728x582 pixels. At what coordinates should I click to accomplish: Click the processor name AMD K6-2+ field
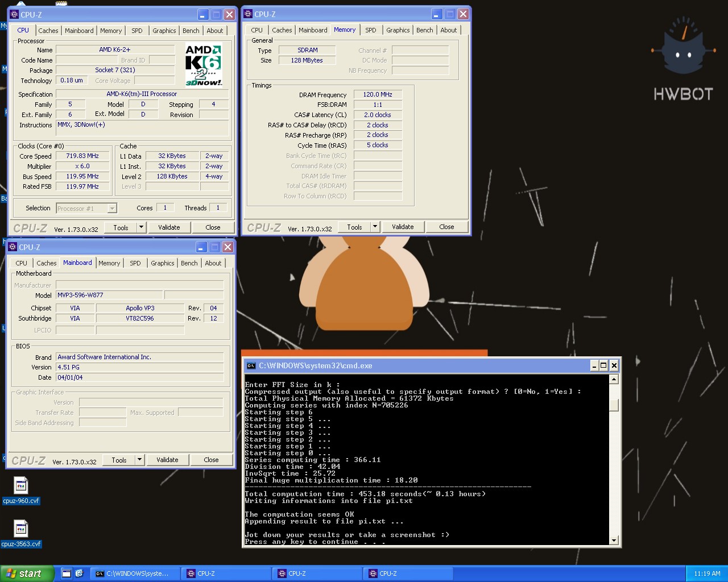(x=115, y=49)
